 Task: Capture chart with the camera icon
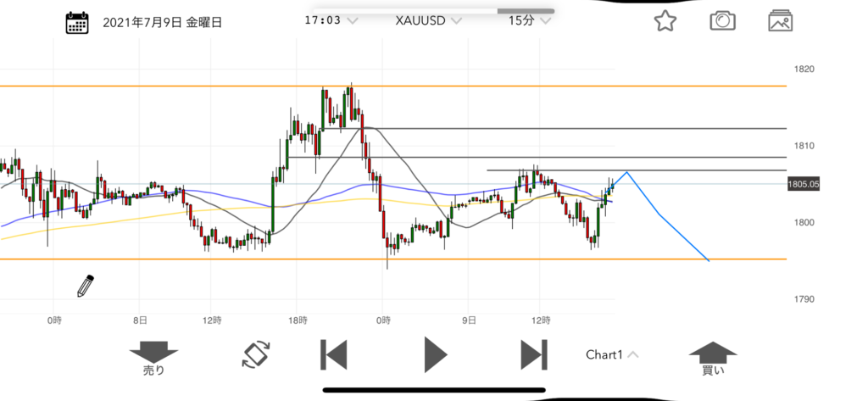722,22
